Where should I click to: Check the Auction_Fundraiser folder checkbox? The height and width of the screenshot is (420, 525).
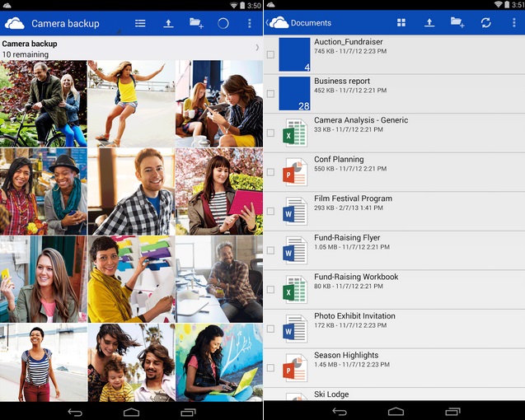tap(270, 54)
